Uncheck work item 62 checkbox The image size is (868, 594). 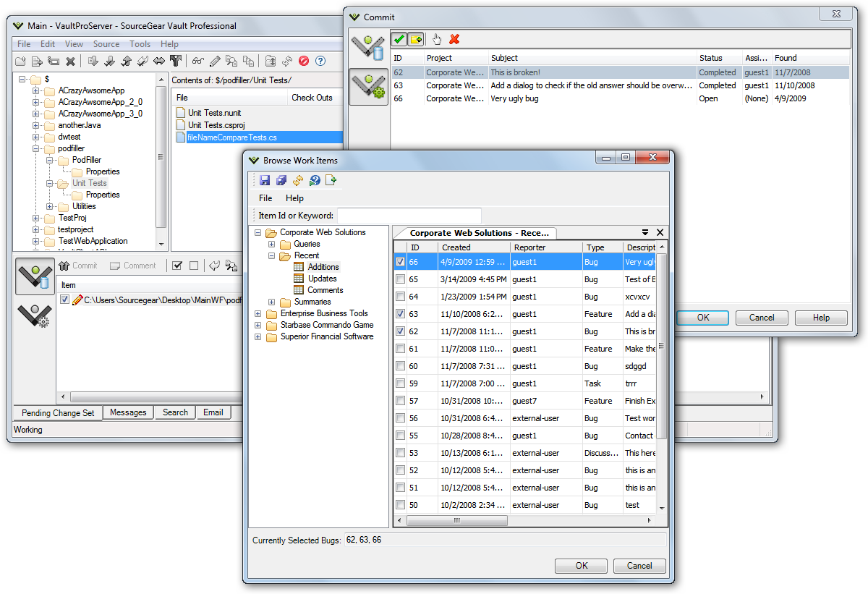401,331
